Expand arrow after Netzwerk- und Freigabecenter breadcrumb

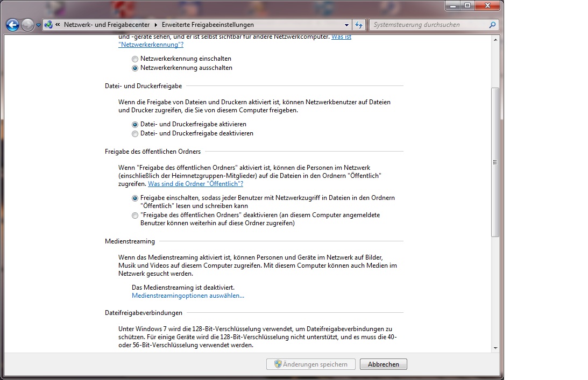coord(155,25)
